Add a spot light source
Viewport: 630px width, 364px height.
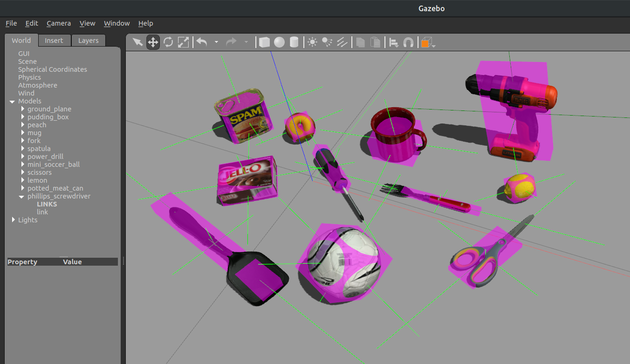point(327,42)
